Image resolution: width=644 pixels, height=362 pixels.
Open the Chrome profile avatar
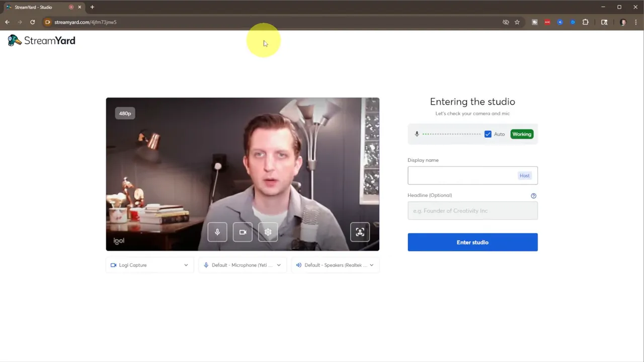click(623, 22)
